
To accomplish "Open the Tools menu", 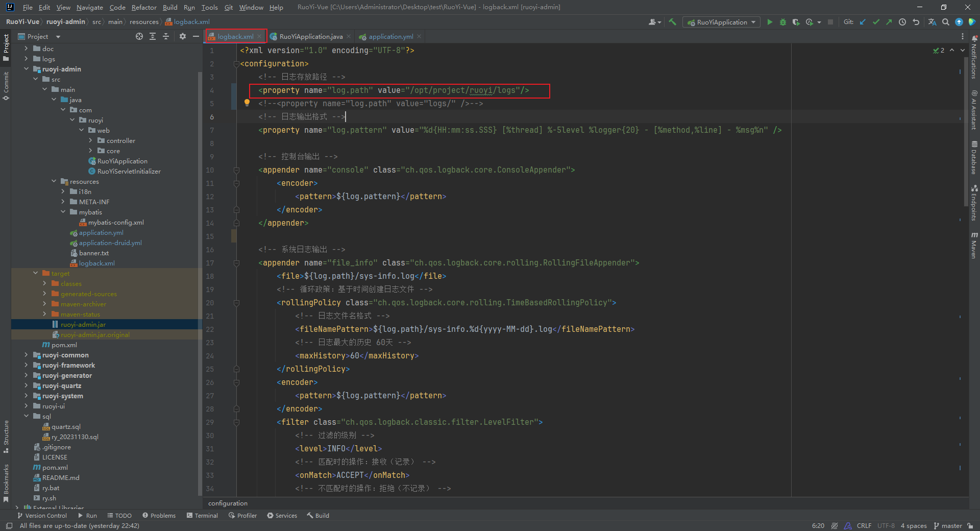I will (209, 7).
